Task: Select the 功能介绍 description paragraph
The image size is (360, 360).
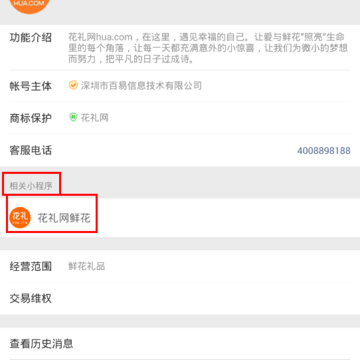Action: coord(208,48)
